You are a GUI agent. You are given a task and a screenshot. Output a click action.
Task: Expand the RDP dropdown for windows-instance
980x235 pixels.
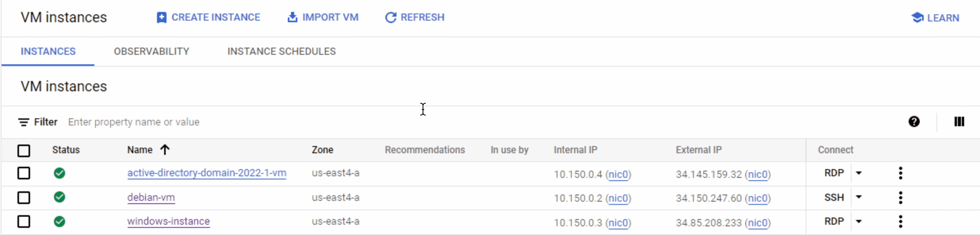[x=859, y=222]
